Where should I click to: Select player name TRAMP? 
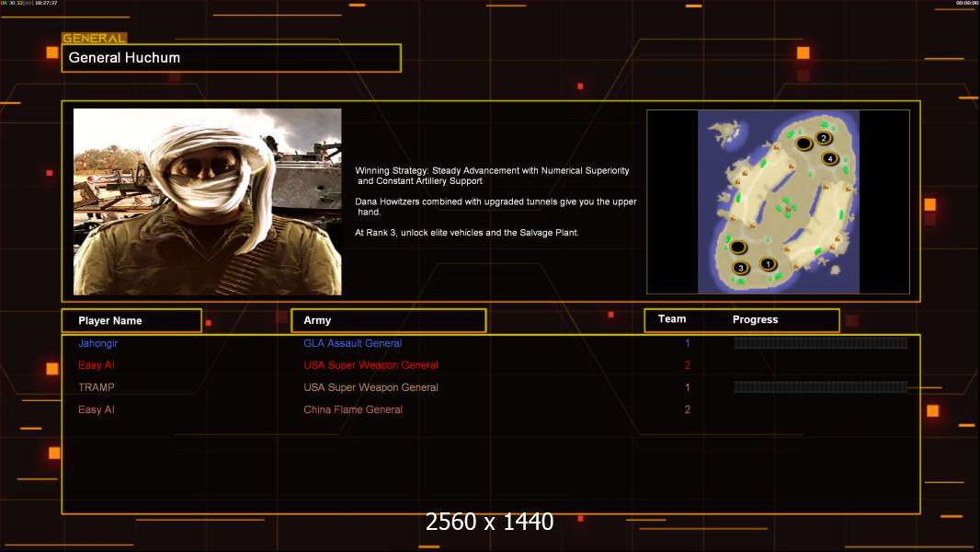coord(97,387)
